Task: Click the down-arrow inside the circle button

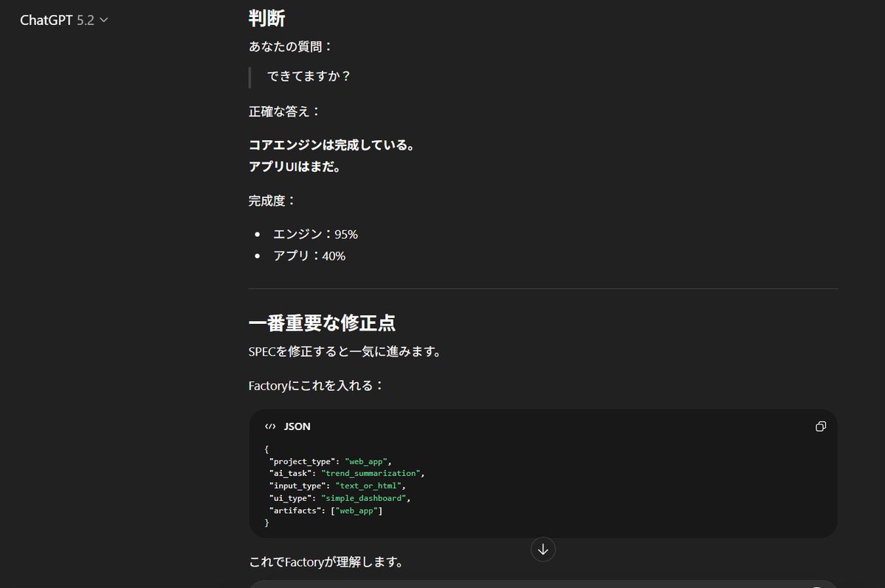Action: point(543,549)
